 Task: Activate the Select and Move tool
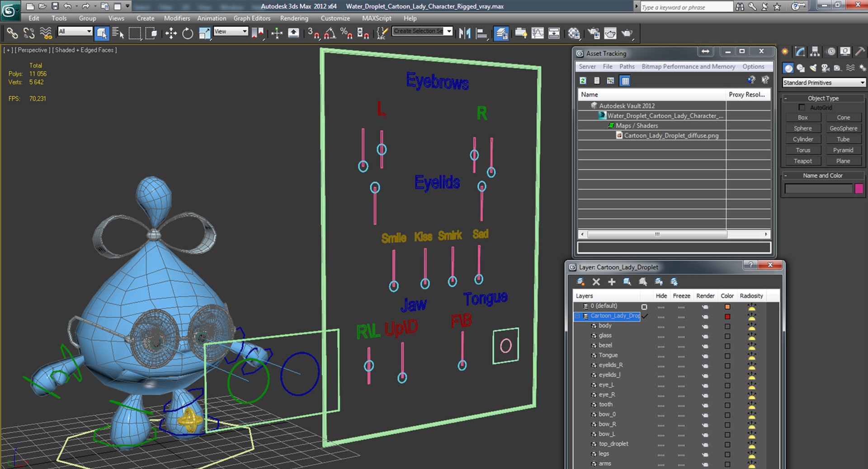tap(171, 33)
